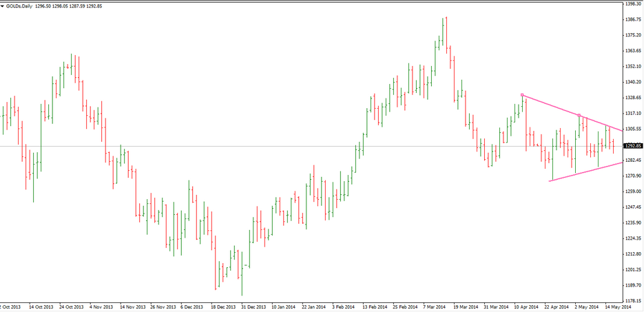The width and height of the screenshot is (644, 312).
Task: Click the 14 May 2014 date label
Action: pyautogui.click(x=616, y=307)
